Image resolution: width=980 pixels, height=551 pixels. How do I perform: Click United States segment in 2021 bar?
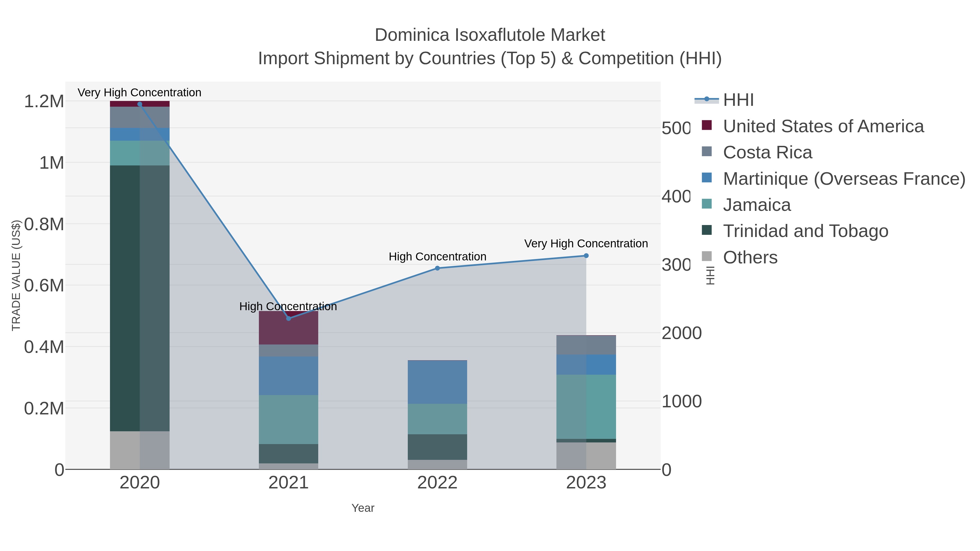click(288, 328)
